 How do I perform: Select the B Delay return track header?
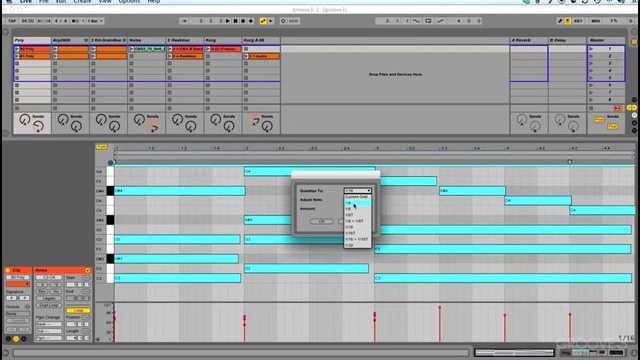[567, 40]
